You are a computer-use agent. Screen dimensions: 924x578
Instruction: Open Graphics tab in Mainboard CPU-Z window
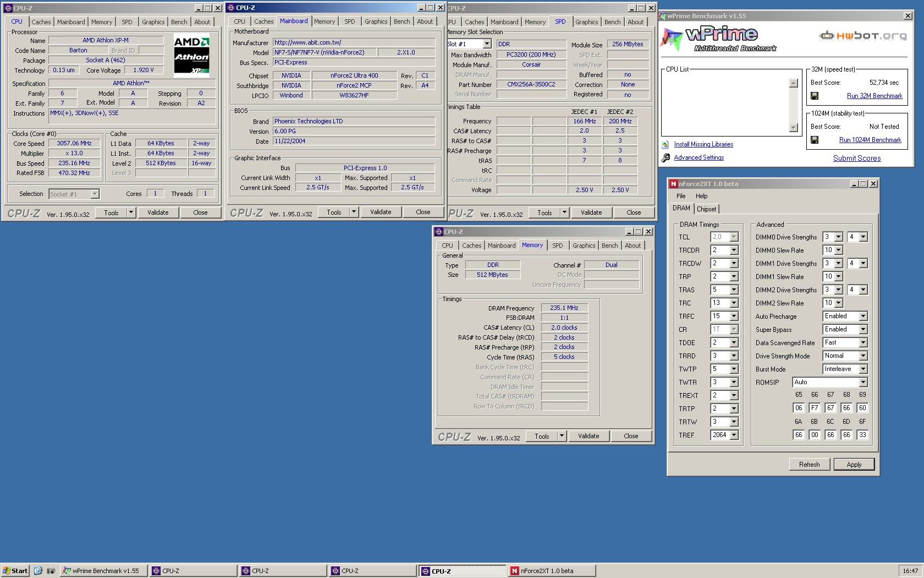376,21
